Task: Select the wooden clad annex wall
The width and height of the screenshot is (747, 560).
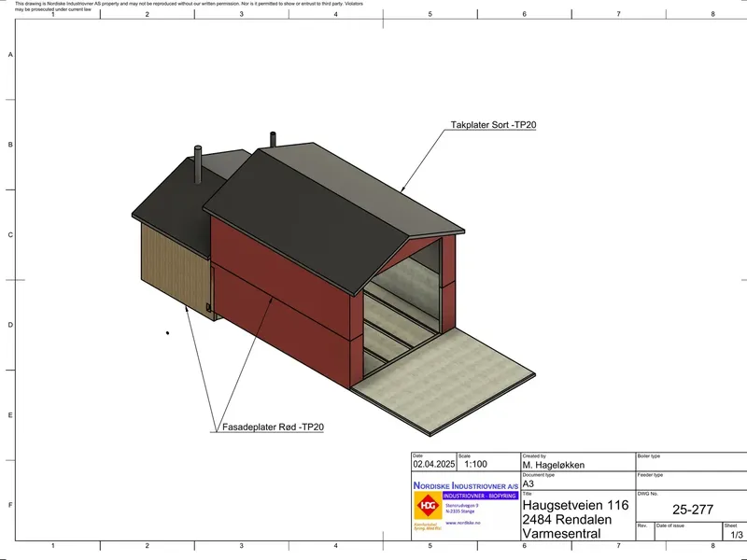Action: pos(176,269)
